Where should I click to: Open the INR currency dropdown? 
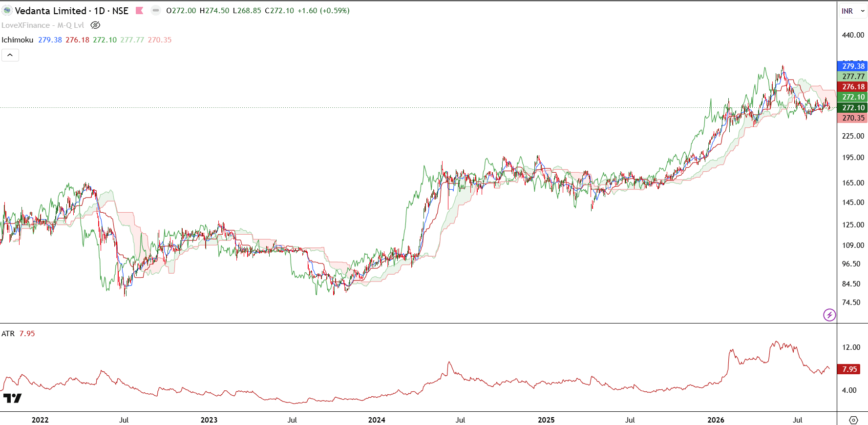853,11
